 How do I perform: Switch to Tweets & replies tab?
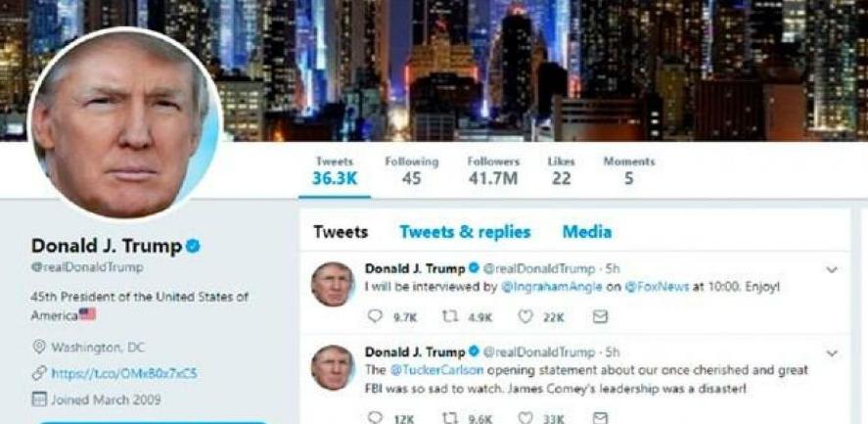click(x=465, y=232)
